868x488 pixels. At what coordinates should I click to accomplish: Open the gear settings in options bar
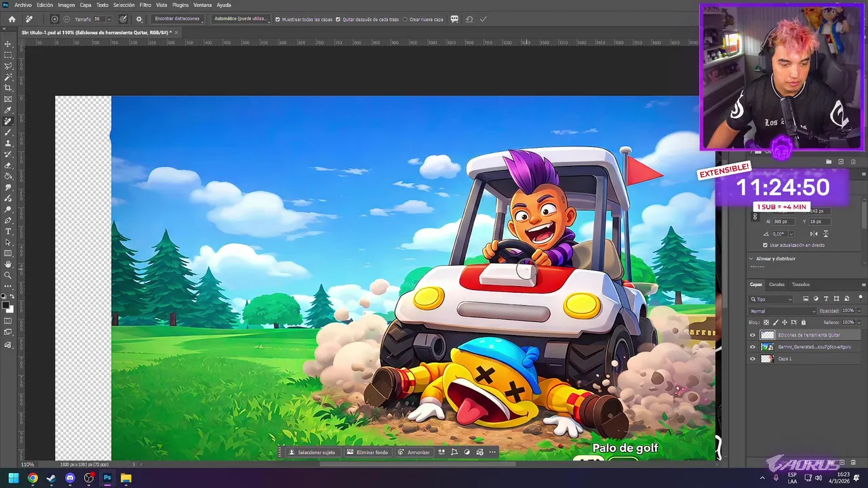[139, 19]
